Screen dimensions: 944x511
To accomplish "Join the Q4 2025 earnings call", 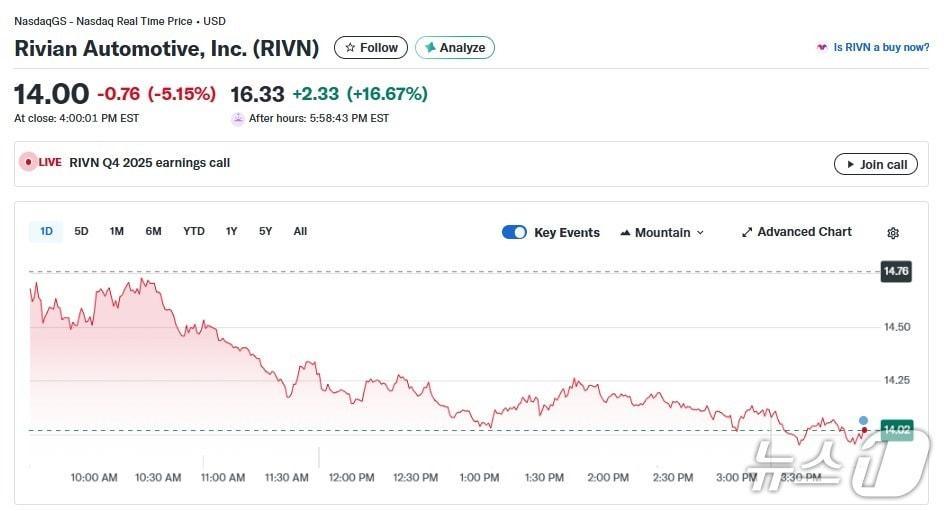I will point(875,164).
